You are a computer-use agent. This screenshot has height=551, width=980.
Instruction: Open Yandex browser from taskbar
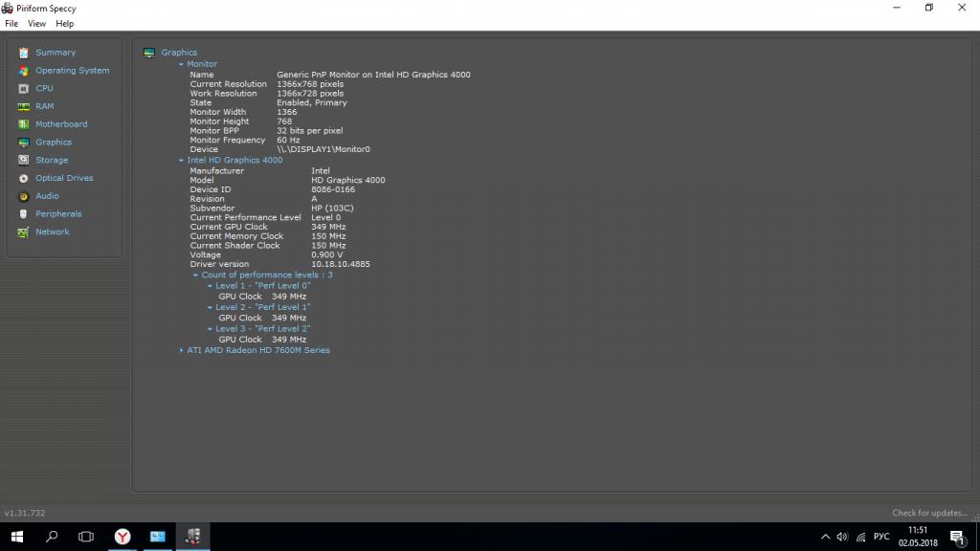(122, 537)
